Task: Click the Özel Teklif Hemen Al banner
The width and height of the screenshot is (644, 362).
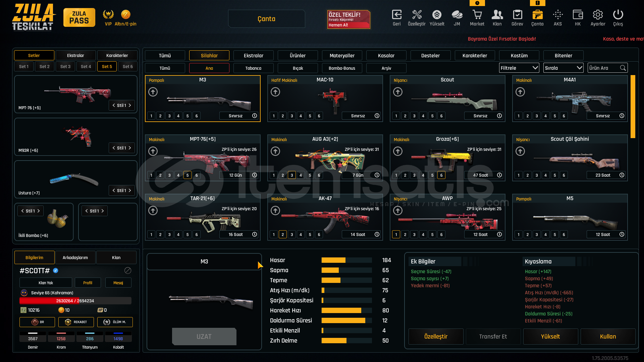Action: (349, 19)
